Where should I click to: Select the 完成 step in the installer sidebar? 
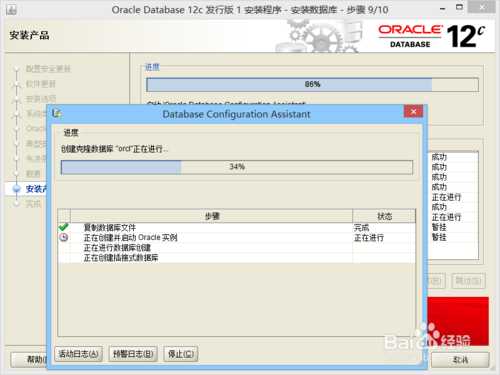click(x=33, y=204)
